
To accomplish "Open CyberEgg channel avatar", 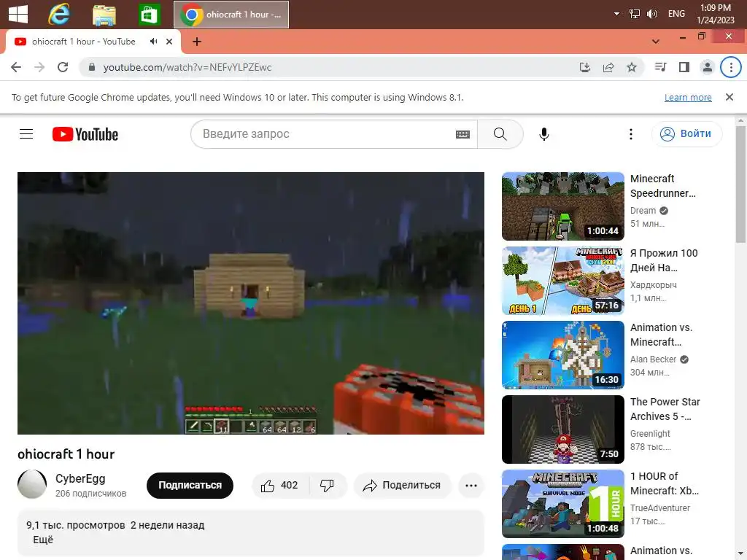I will [32, 484].
